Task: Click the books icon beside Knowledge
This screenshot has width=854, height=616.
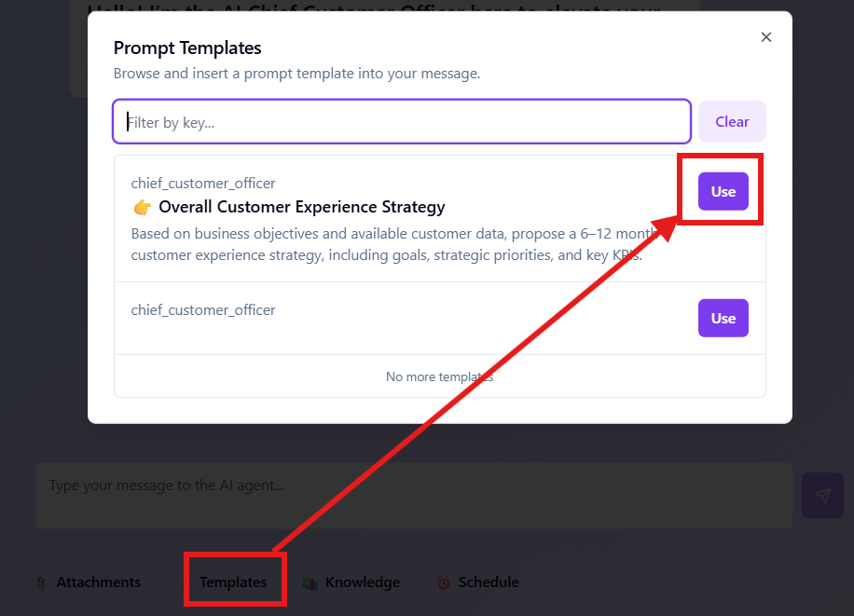Action: click(x=311, y=582)
